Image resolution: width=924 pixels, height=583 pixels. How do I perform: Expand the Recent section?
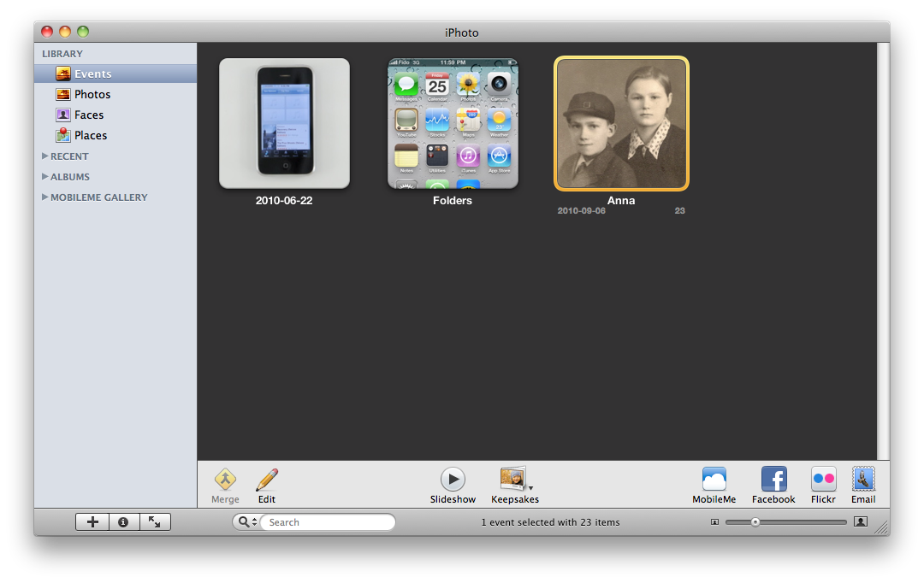(x=45, y=156)
